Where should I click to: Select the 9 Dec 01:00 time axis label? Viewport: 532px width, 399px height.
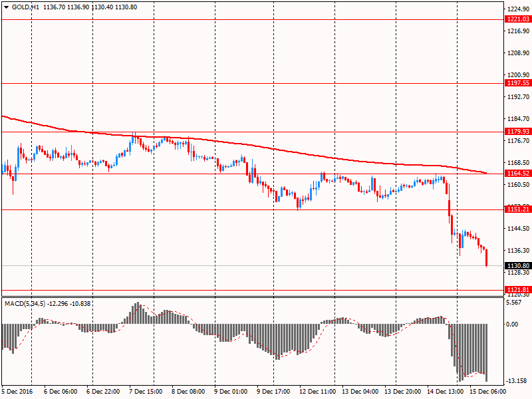(231, 391)
